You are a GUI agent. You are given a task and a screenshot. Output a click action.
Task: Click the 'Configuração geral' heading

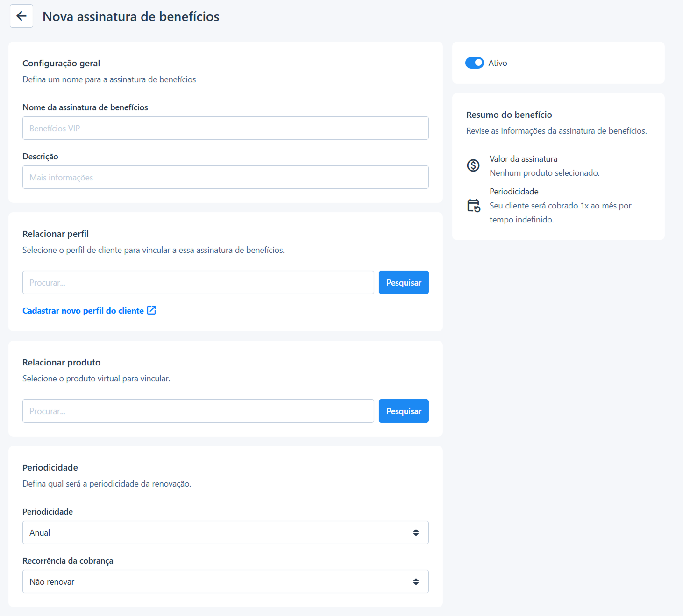point(61,63)
